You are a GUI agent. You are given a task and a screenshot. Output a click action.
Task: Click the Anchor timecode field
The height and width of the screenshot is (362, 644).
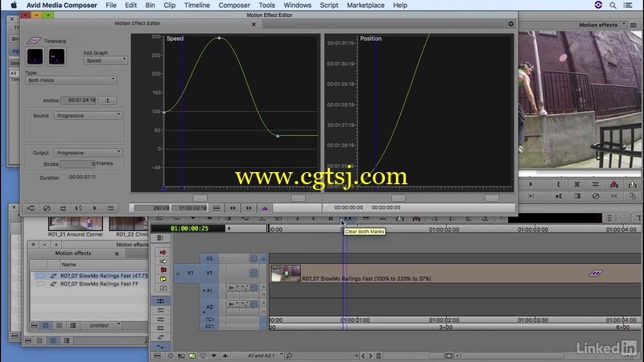tap(78, 100)
